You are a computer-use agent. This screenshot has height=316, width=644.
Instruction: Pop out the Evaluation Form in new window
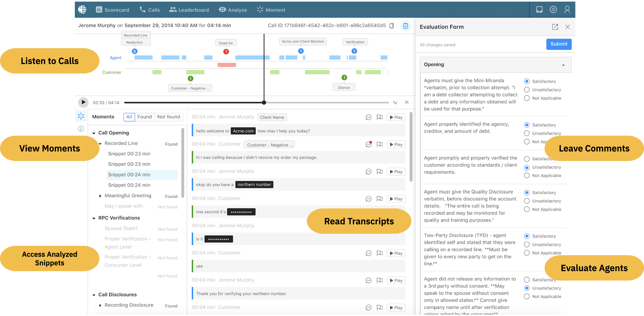555,27
